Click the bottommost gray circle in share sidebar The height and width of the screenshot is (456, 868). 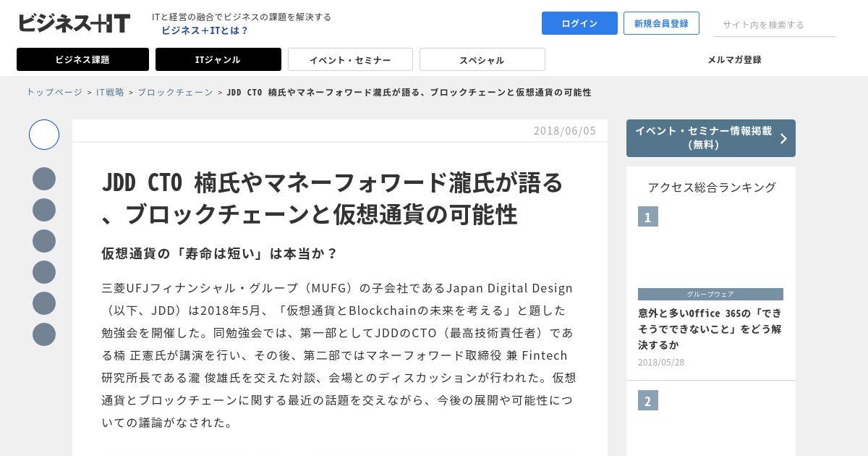pos(44,334)
